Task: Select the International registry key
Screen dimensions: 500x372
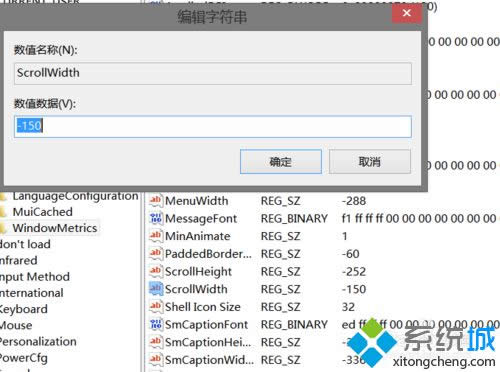Action: click(32, 293)
